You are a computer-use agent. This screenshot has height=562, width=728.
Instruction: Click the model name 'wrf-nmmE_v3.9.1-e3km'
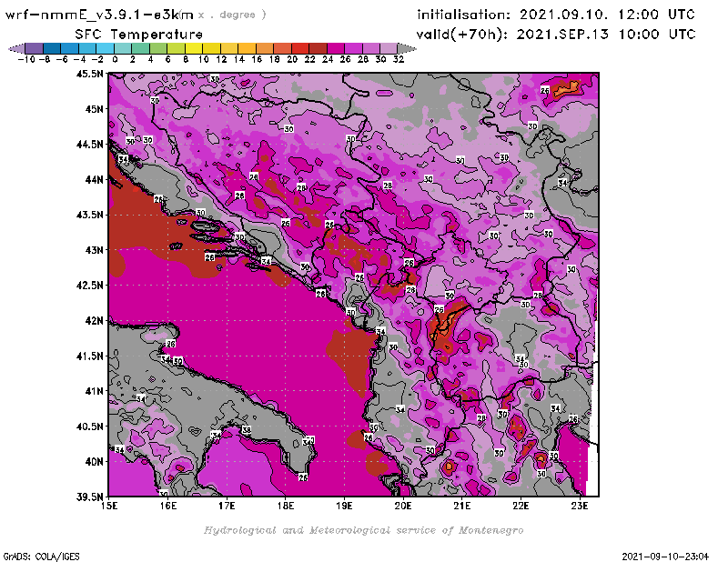tap(99, 15)
